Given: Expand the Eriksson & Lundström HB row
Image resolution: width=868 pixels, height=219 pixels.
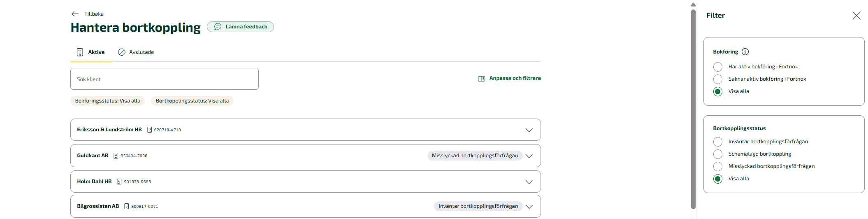Looking at the screenshot, I should tap(529, 130).
